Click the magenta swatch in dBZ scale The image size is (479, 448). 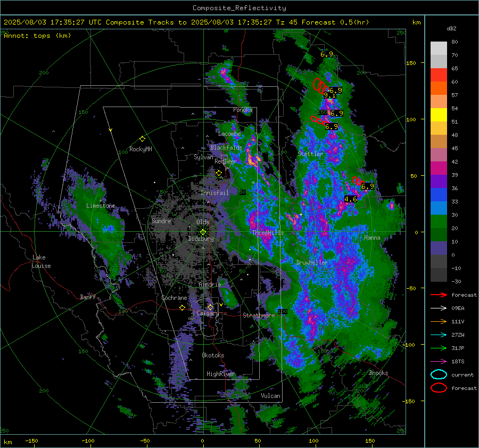tap(439, 168)
